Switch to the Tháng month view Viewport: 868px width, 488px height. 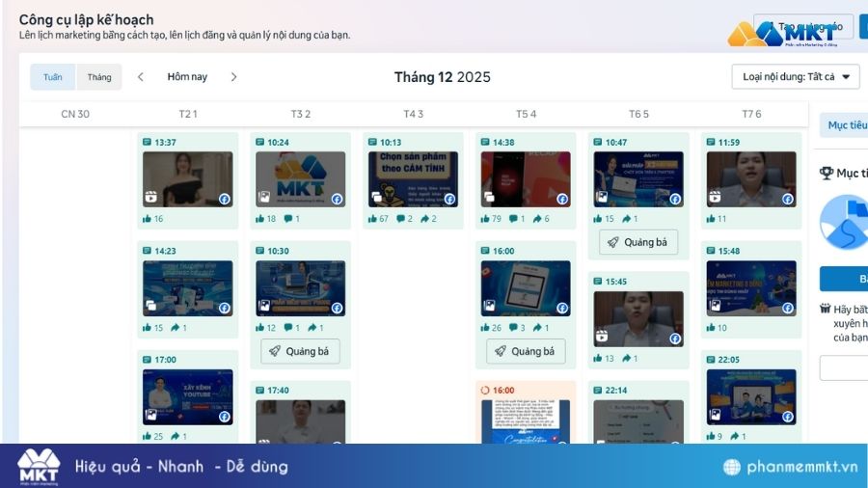(99, 77)
